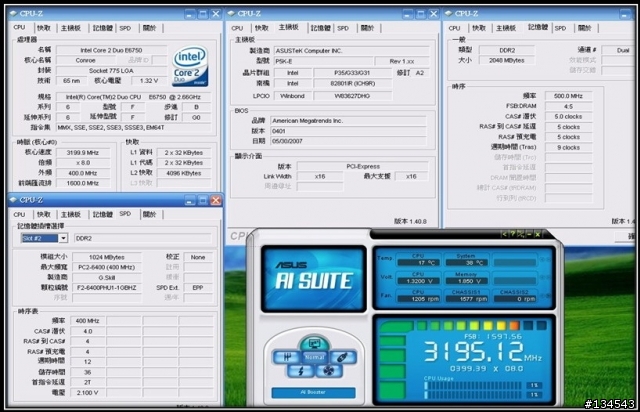The width and height of the screenshot is (640, 412).
Task: Click the Normal mode button in AI Suite
Action: [x=315, y=357]
